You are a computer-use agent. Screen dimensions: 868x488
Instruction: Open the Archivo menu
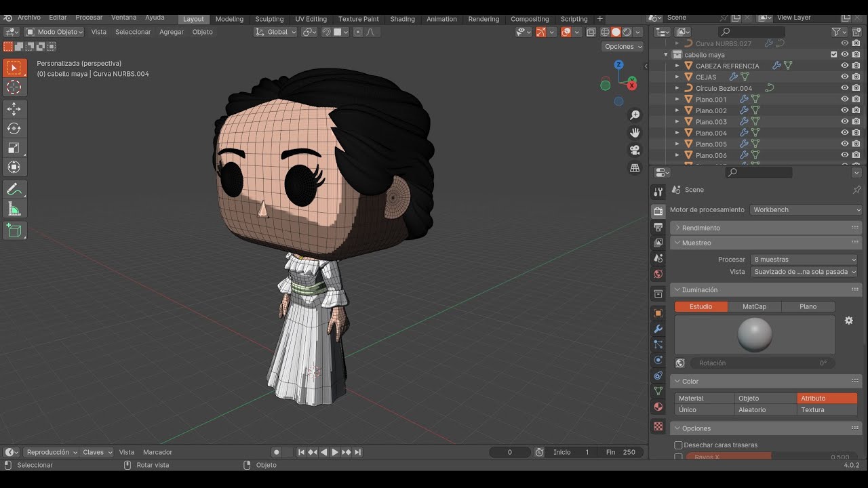29,18
